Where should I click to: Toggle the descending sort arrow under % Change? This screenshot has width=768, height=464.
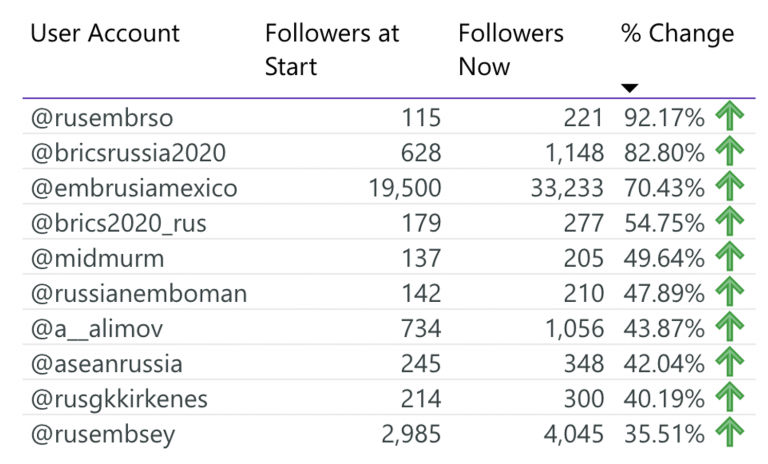coord(629,88)
